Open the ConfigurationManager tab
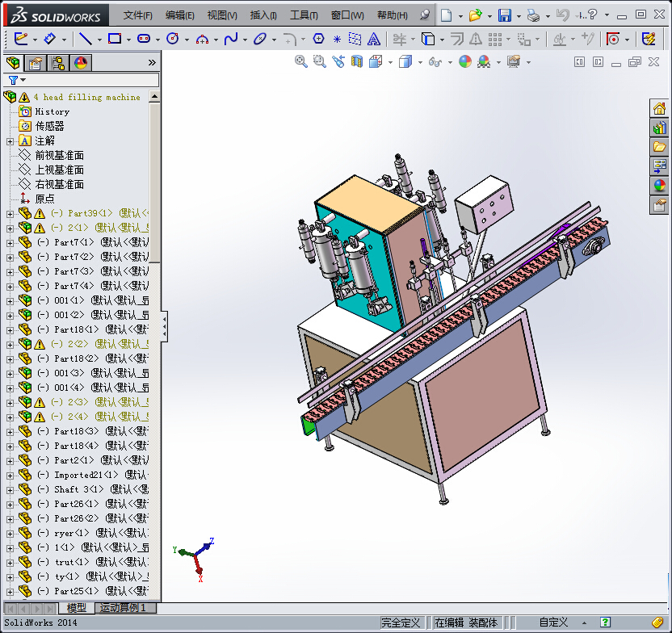Image resolution: width=672 pixels, height=633 pixels. [x=58, y=64]
